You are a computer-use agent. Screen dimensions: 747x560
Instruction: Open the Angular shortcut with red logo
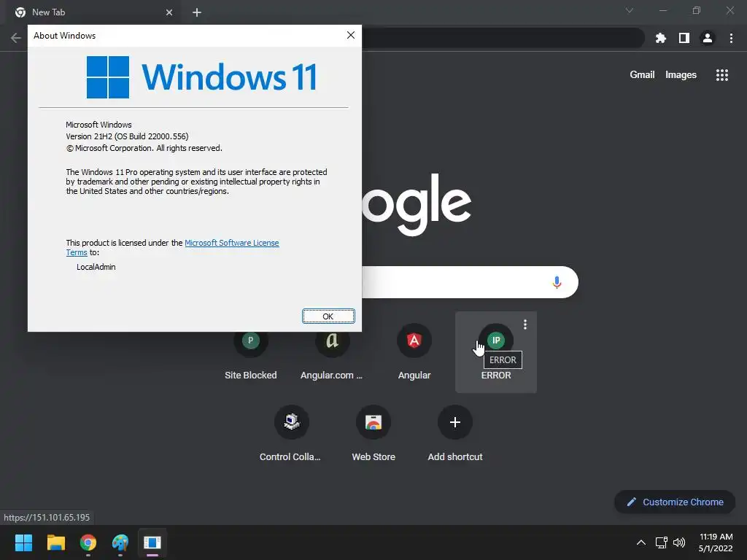pos(414,352)
